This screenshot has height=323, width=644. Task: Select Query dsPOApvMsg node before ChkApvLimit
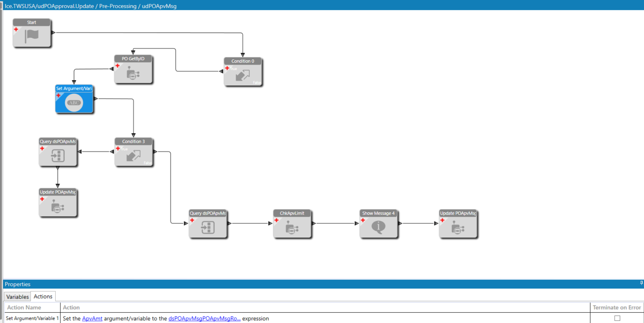(x=208, y=224)
